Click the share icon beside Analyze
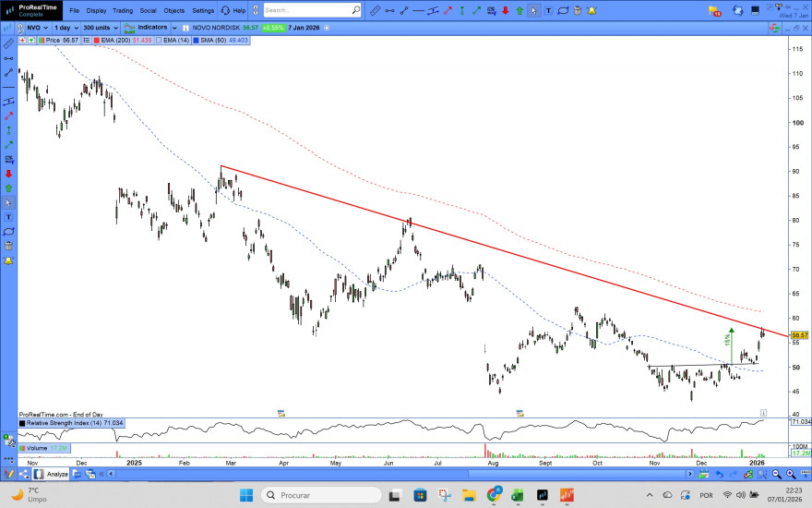Screen dimensions: 812x508 point(24,474)
